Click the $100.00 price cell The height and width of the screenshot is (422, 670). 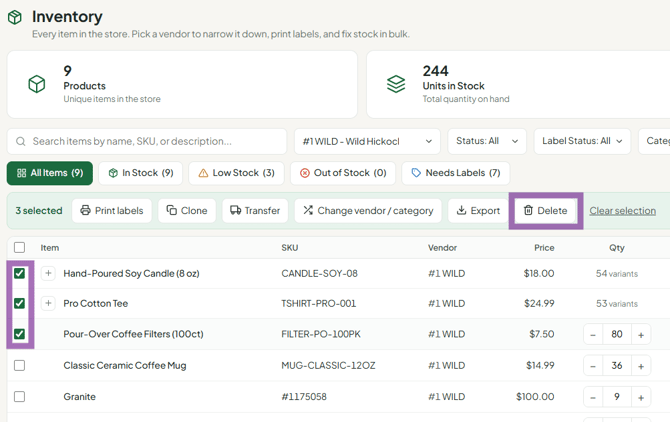535,397
